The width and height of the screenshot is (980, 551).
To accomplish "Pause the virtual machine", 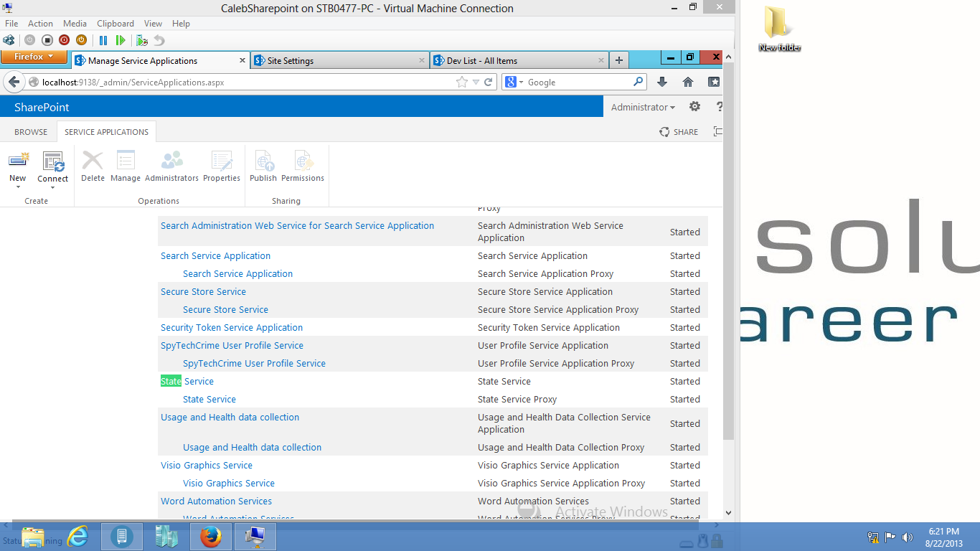I will [103, 40].
